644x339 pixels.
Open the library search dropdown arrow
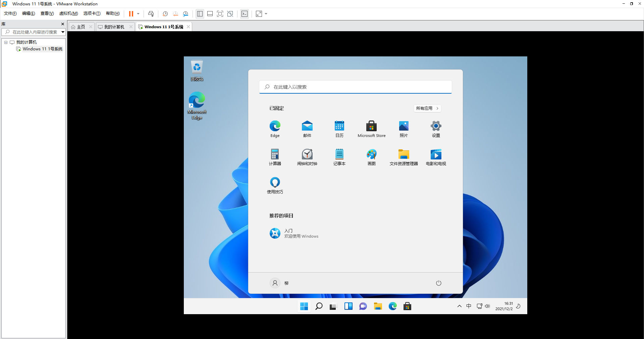tap(63, 32)
